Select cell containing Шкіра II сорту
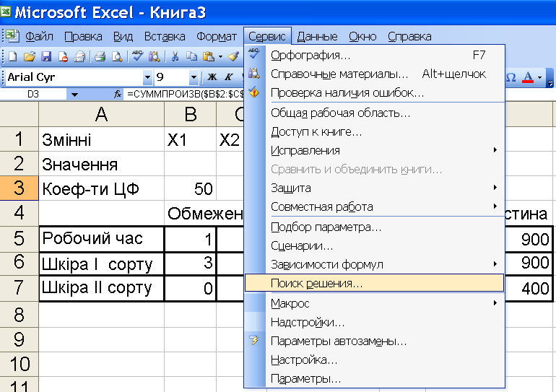Image resolution: width=556 pixels, height=392 pixels. click(101, 288)
